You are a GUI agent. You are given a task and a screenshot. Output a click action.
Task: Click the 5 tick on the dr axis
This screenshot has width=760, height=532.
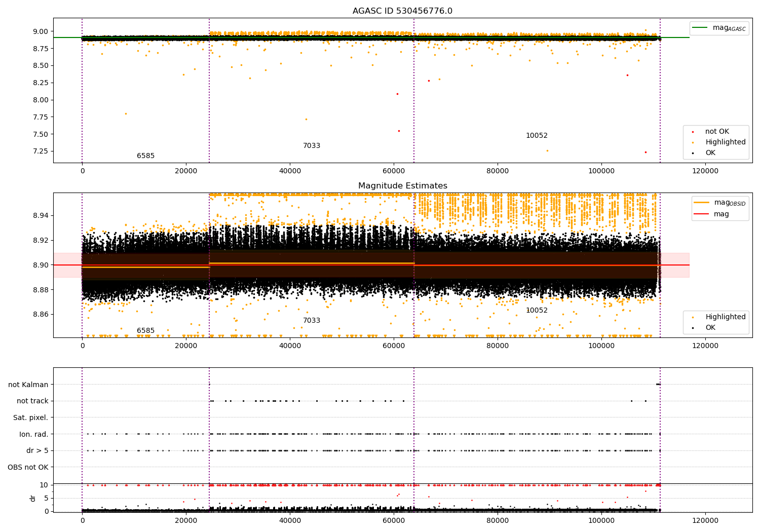(x=46, y=499)
